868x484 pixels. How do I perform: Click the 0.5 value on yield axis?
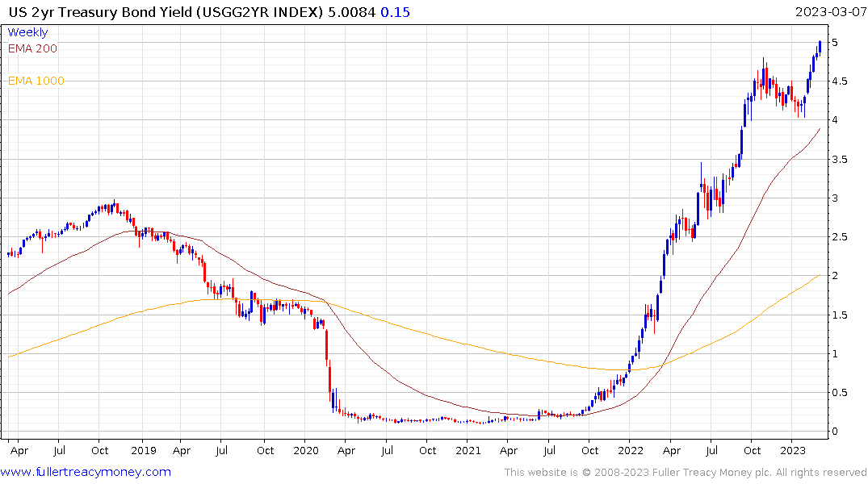(840, 393)
